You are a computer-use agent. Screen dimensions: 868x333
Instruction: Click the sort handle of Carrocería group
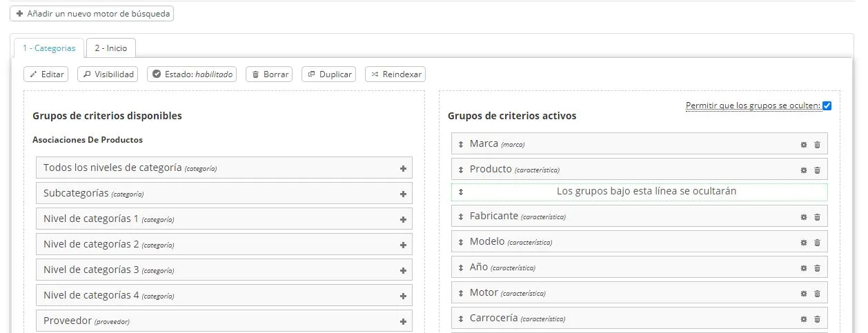click(x=461, y=319)
